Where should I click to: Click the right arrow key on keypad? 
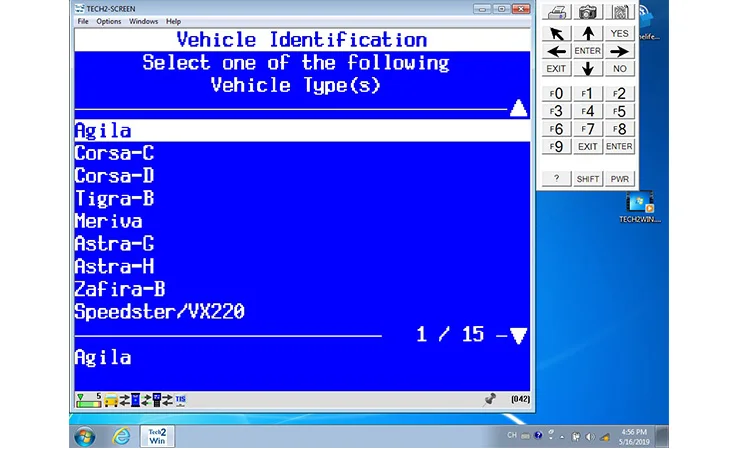[x=619, y=51]
